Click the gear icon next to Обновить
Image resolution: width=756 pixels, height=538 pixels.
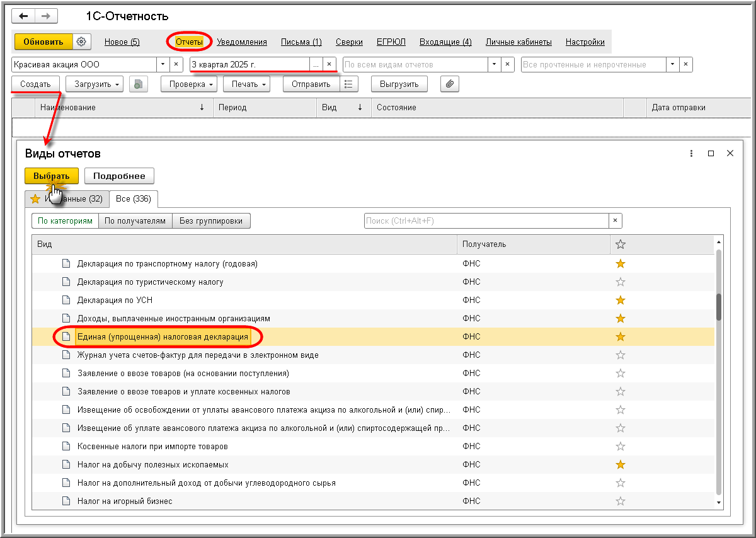81,42
